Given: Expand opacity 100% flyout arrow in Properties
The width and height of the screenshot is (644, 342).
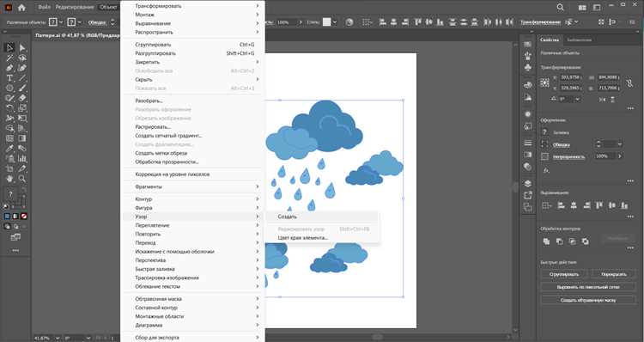Looking at the screenshot, I should [620, 156].
